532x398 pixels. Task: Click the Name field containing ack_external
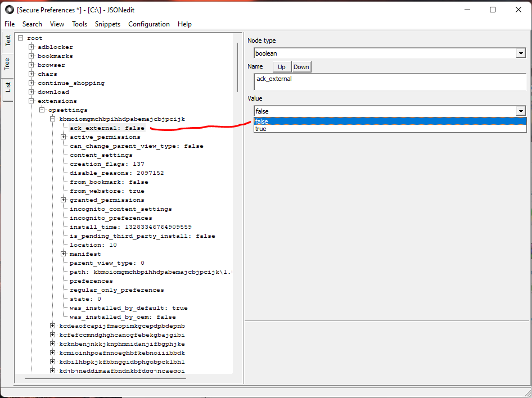click(390, 82)
